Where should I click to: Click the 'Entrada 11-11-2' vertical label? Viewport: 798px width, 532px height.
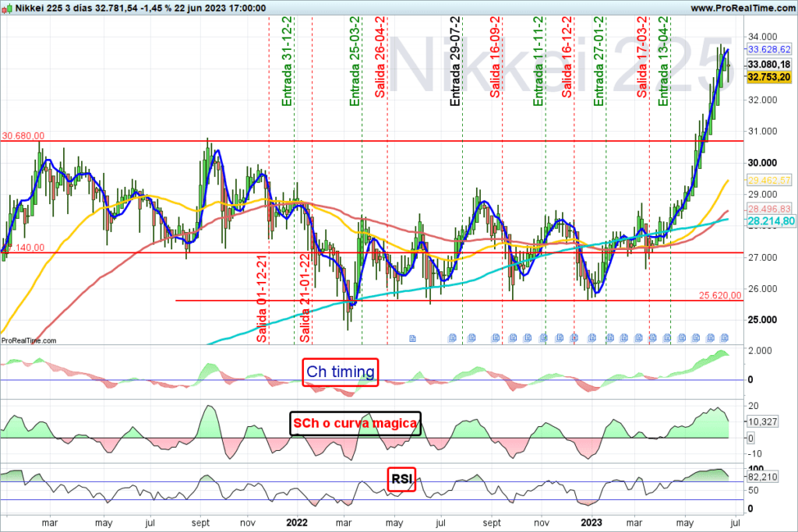tap(538, 61)
